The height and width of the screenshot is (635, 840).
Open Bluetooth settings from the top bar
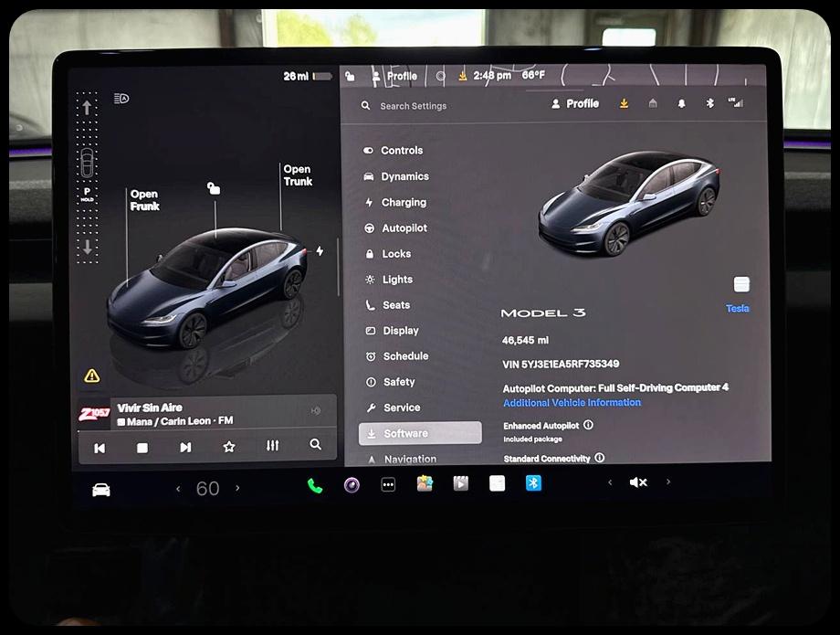(711, 104)
